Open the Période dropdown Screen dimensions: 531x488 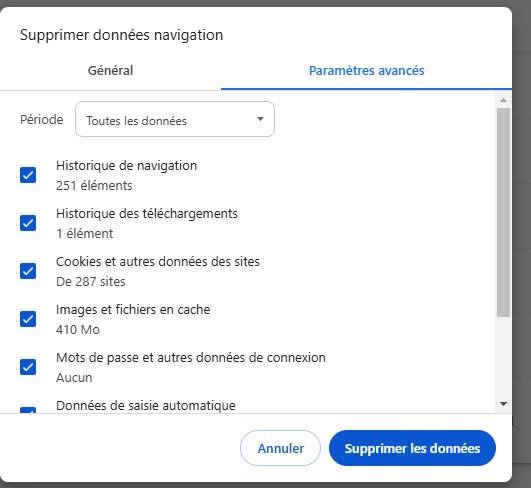coord(175,119)
